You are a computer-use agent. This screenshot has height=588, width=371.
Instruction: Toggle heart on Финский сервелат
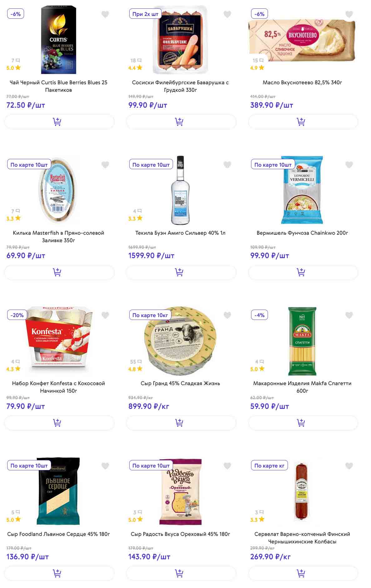(349, 466)
